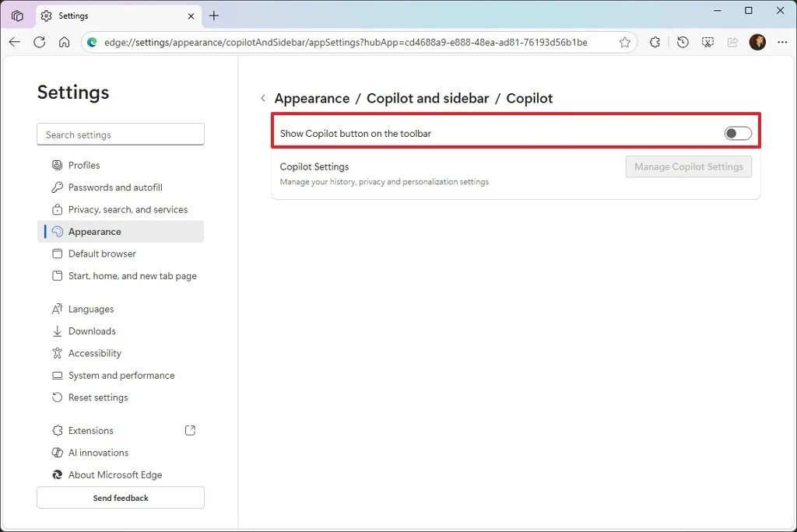Click the Home button in the toolbar
The image size is (797, 532).
click(64, 42)
